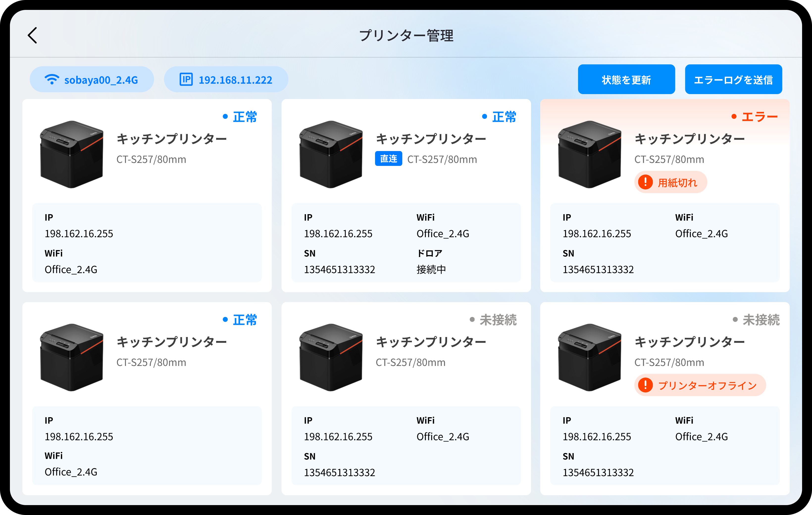Click the キッチンプリンター name on the 直连 card
Viewport: 812px width, 515px height.
(431, 139)
